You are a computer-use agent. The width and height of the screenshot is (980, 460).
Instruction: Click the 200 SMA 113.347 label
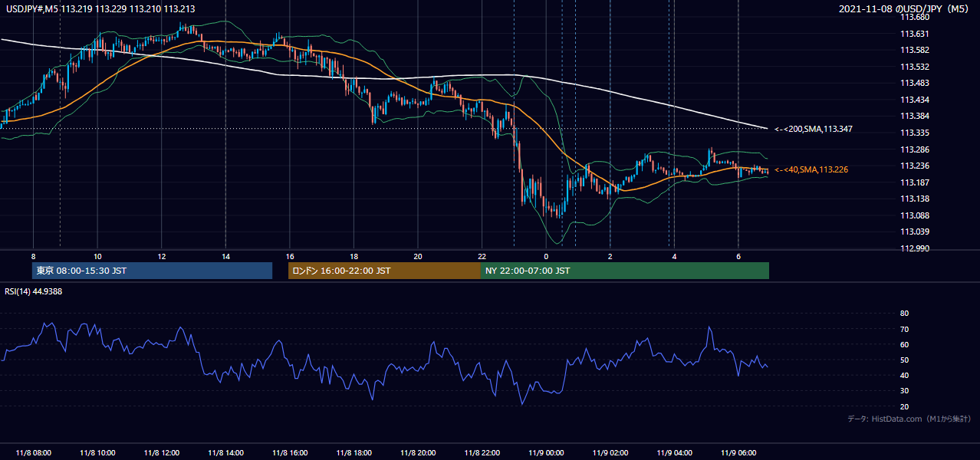tap(813, 130)
